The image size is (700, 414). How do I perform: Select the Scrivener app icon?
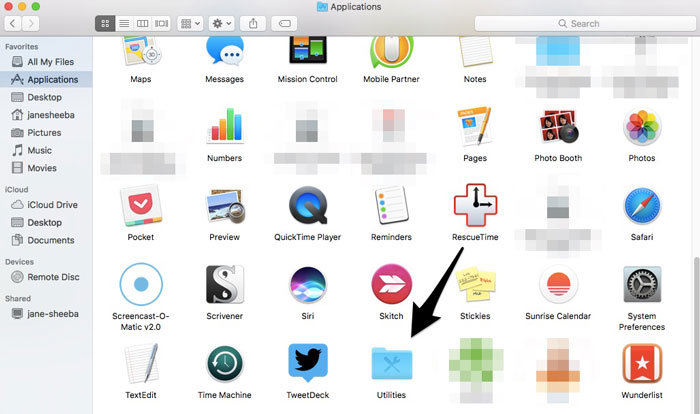point(225,286)
